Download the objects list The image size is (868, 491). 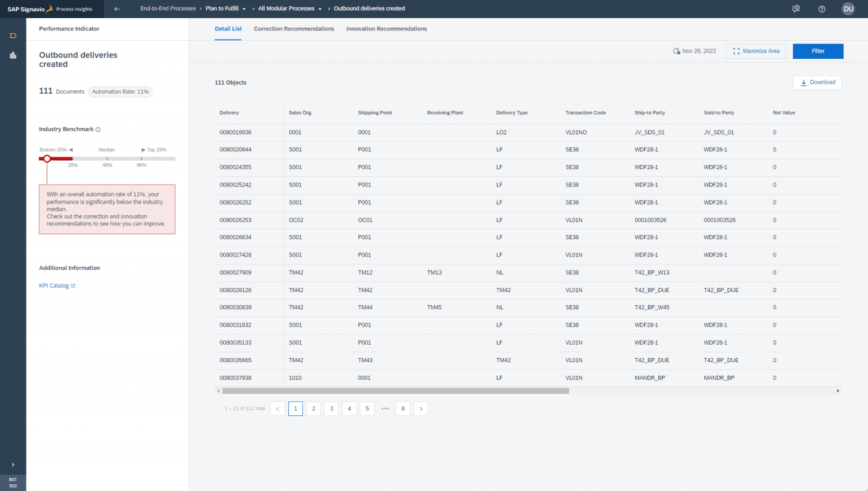(817, 82)
